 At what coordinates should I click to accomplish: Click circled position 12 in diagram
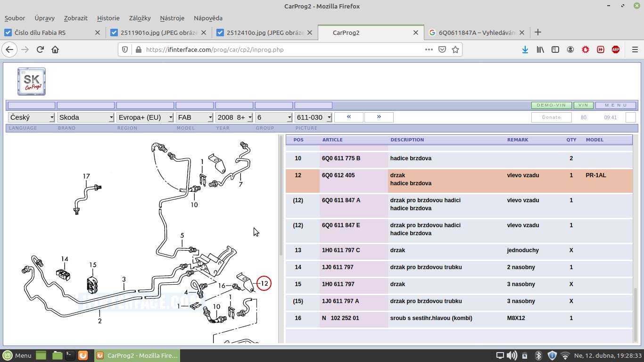(x=264, y=283)
